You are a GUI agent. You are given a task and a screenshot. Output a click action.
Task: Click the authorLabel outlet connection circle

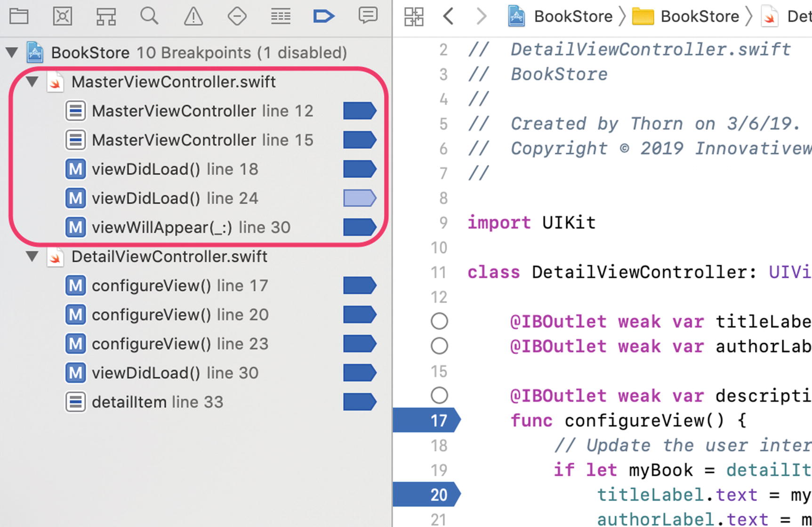(x=439, y=346)
